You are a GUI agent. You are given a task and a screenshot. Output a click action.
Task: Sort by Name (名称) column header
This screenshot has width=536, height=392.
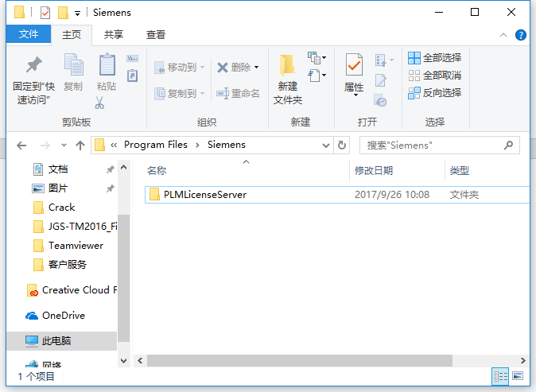[x=157, y=170]
